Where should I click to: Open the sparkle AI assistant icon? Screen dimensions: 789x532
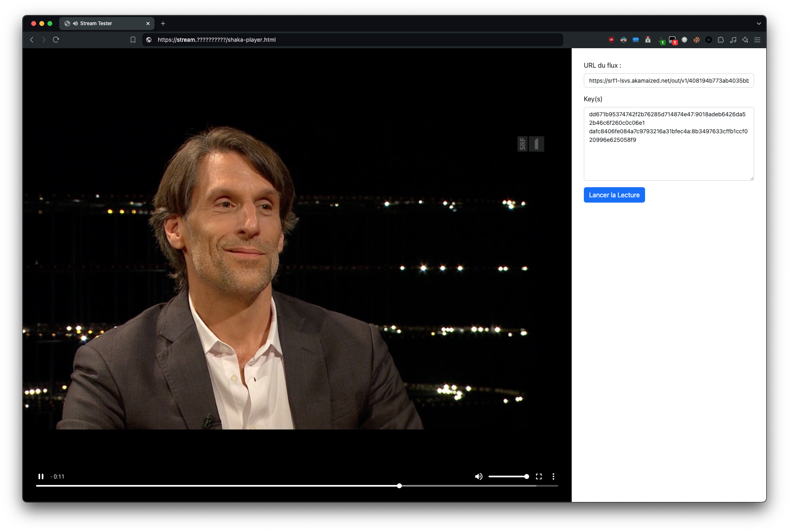point(745,40)
